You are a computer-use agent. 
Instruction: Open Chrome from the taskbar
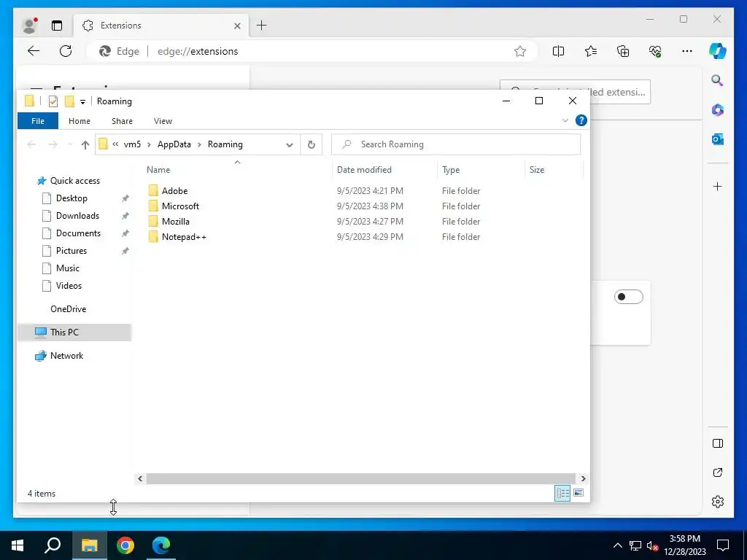[125, 545]
